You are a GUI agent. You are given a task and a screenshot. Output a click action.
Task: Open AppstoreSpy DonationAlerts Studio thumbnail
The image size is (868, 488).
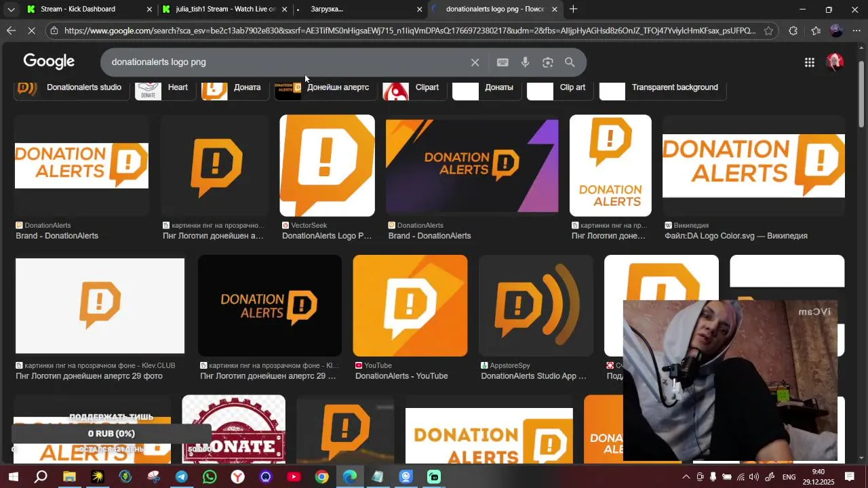point(536,306)
